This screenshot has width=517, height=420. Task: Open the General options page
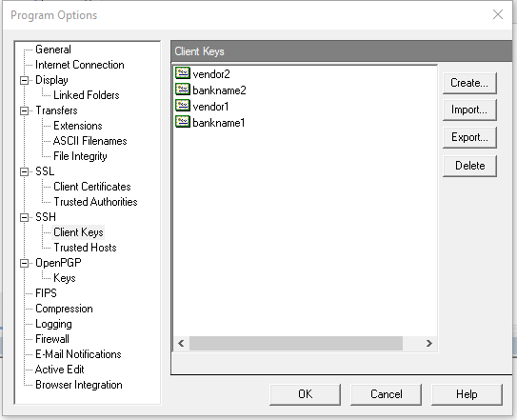53,50
